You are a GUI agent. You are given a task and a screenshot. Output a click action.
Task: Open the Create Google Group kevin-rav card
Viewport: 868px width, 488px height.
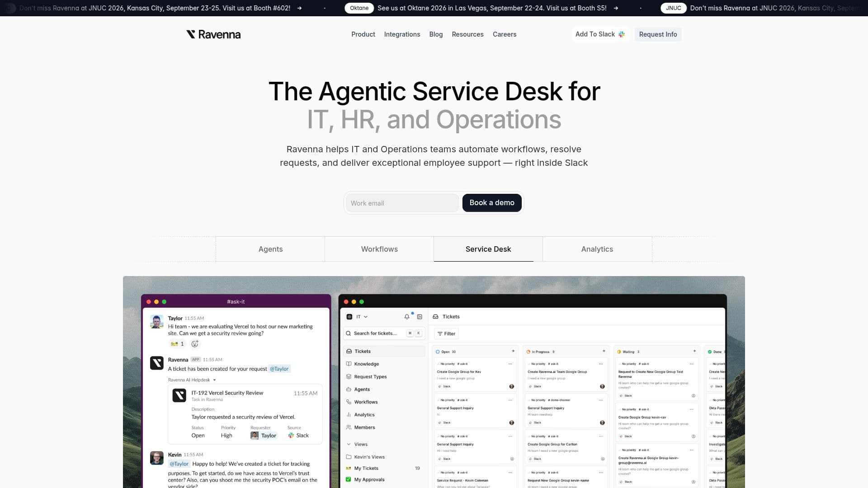pos(657,422)
